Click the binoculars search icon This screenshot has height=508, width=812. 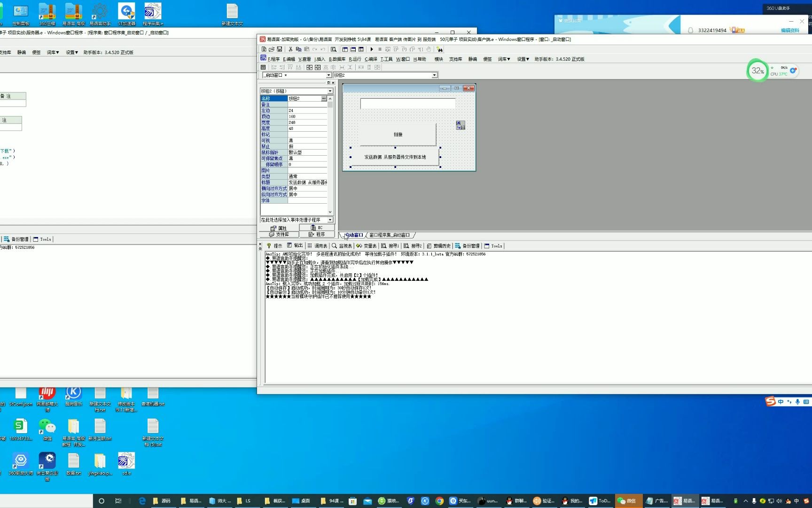(x=440, y=49)
